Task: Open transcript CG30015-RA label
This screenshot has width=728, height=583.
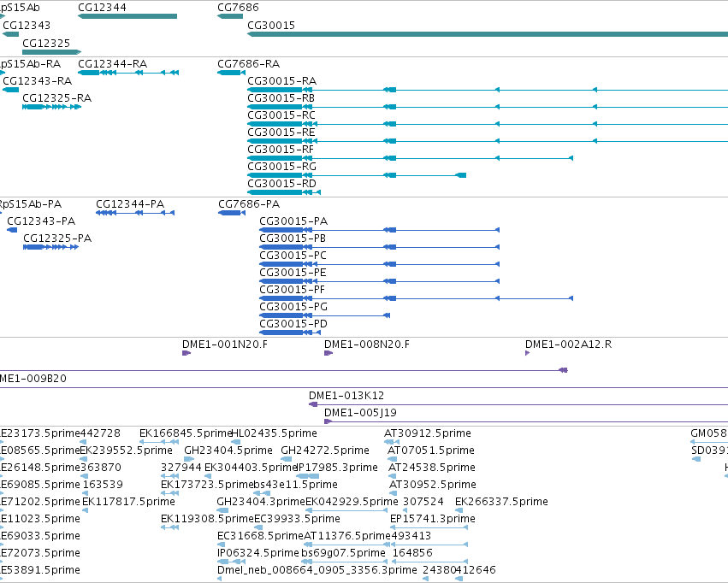Action: [281, 81]
